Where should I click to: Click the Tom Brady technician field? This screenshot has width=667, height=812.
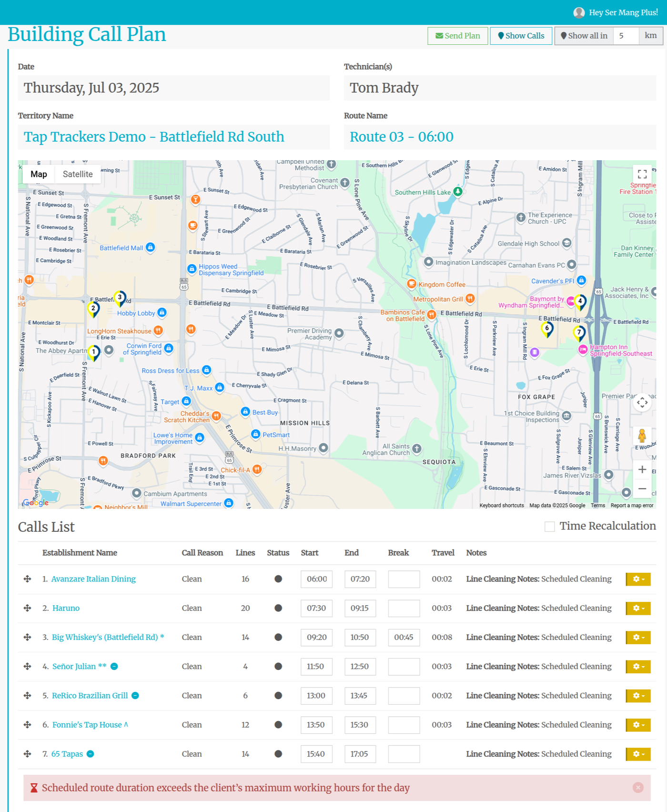tap(500, 88)
